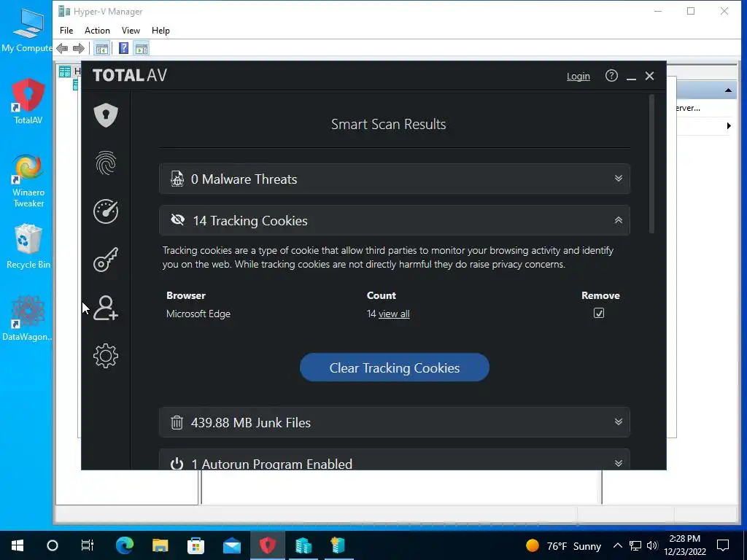The height and width of the screenshot is (560, 747).
Task: Click the power autorun program icon
Action: click(177, 463)
